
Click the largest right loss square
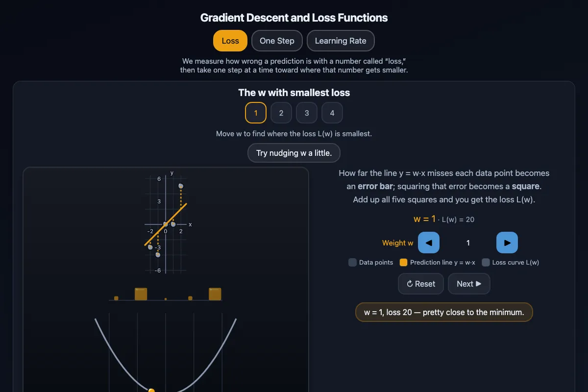[215, 294]
